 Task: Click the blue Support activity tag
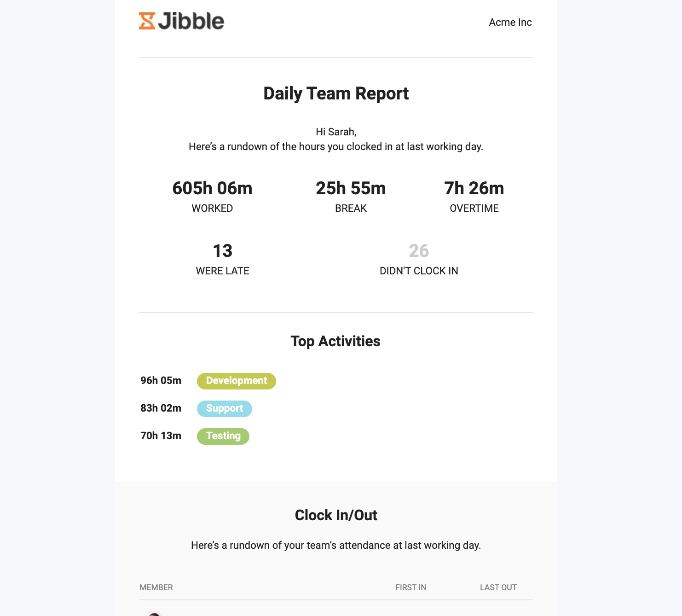[225, 408]
